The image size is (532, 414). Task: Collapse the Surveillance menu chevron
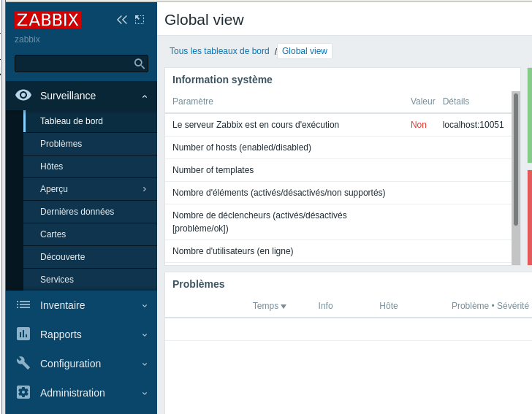[x=145, y=96]
